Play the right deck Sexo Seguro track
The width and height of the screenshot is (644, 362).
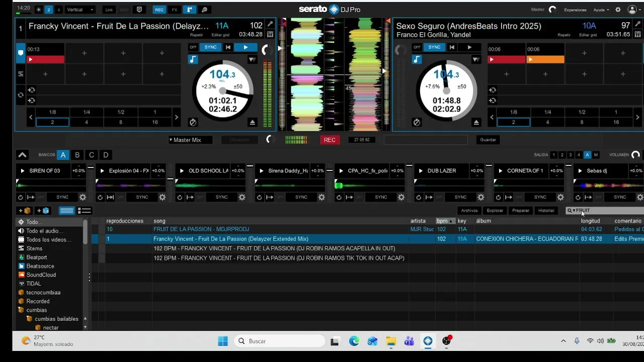pos(469,47)
